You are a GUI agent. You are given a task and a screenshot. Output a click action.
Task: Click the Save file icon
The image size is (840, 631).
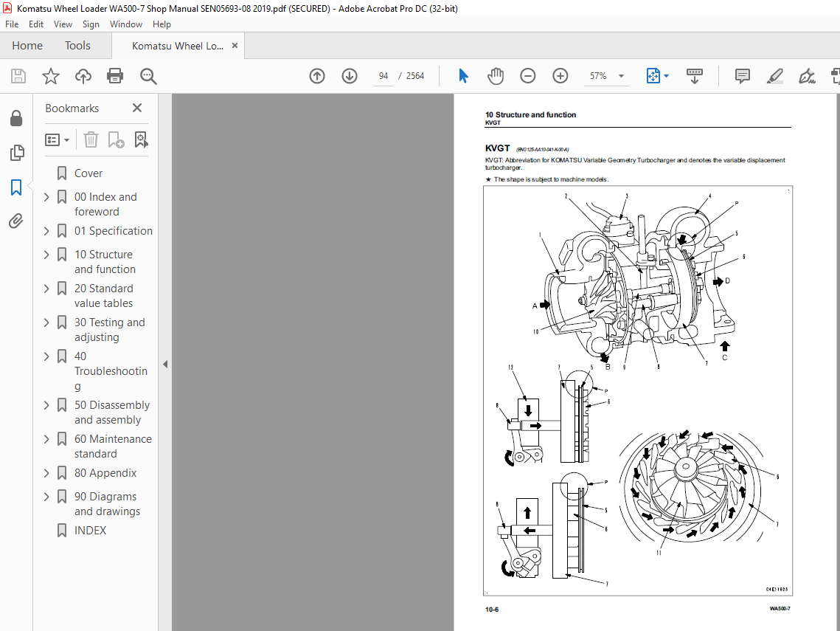click(x=18, y=76)
